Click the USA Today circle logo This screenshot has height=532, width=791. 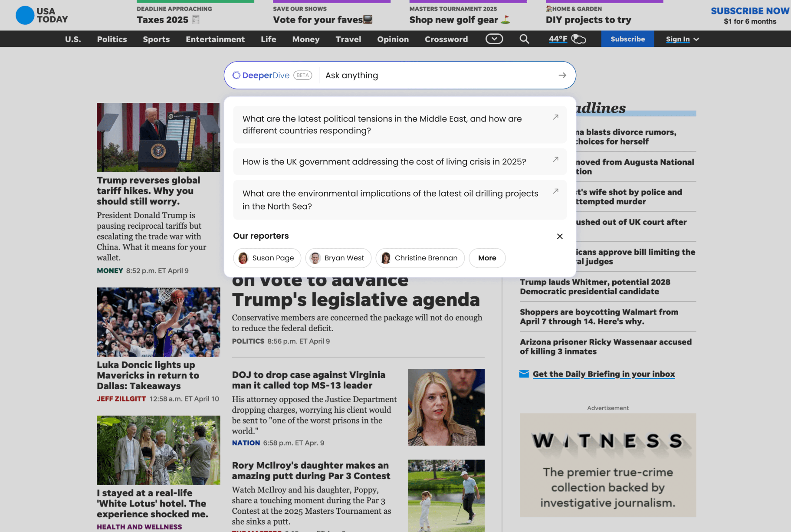(25, 15)
